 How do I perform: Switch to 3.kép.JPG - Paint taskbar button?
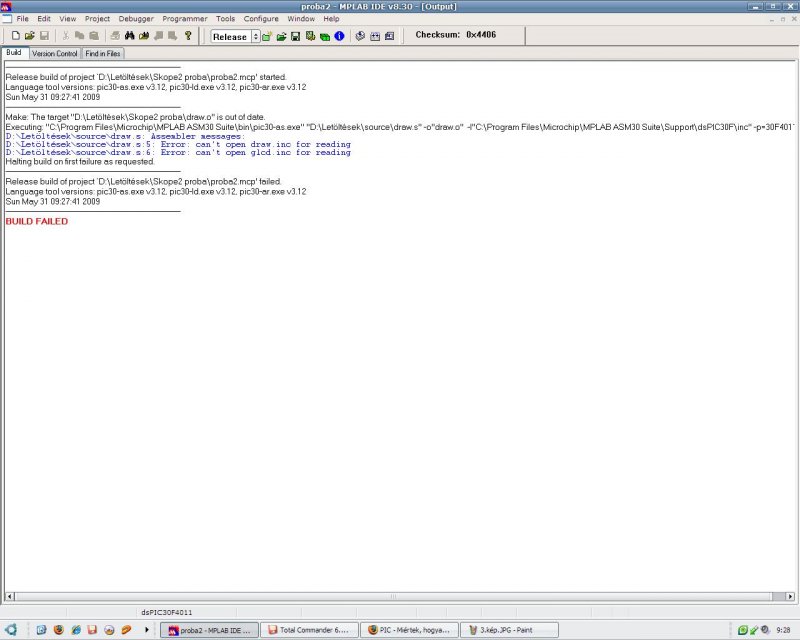(510, 630)
